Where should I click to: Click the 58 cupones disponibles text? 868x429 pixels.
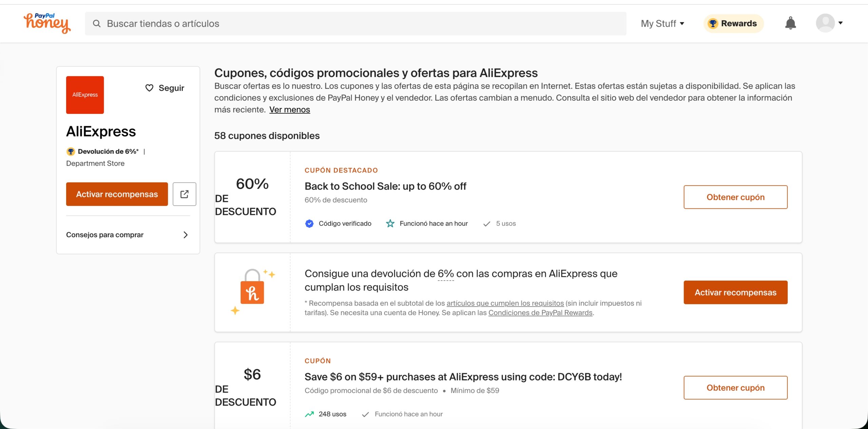click(267, 136)
